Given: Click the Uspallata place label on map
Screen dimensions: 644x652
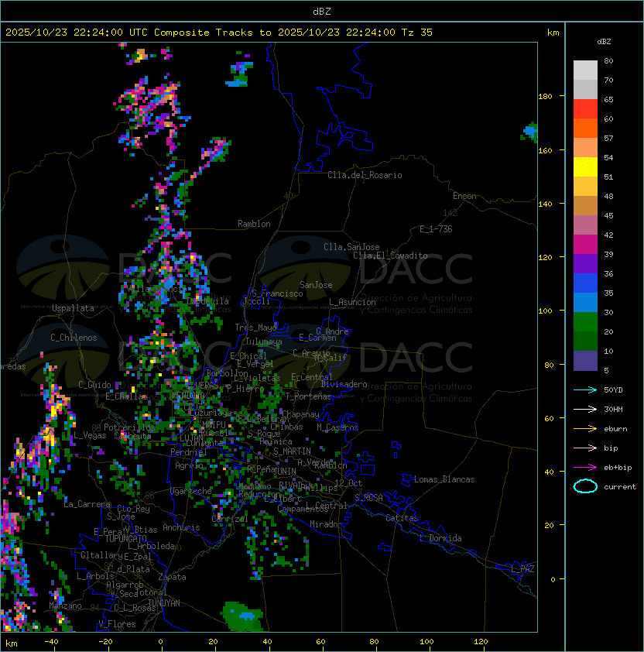Looking at the screenshot, I should pos(73,308).
